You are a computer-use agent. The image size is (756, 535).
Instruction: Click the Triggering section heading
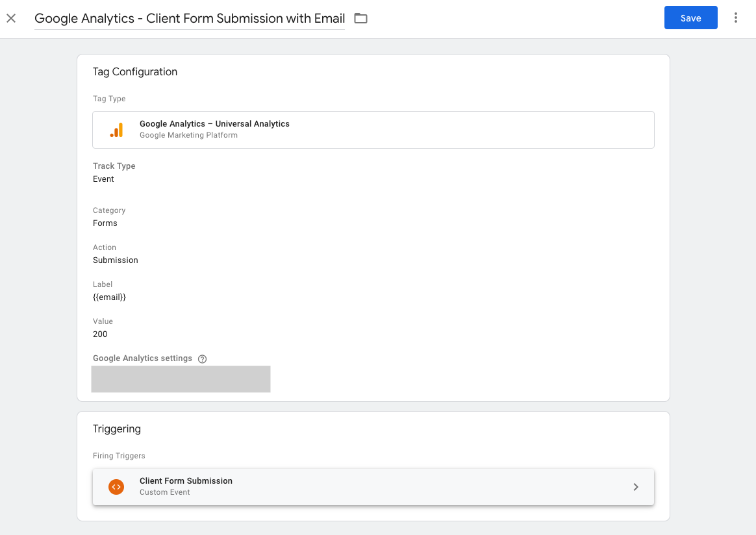point(117,429)
